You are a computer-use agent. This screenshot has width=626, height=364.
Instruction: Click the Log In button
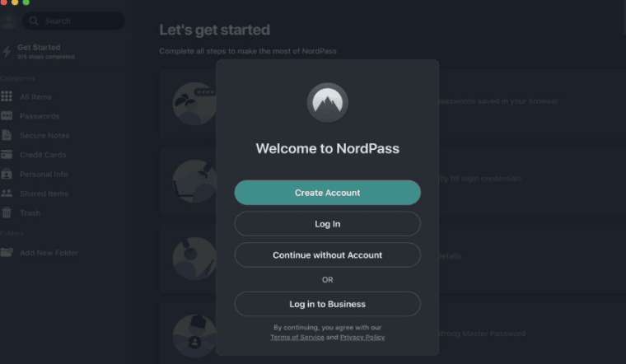point(327,224)
